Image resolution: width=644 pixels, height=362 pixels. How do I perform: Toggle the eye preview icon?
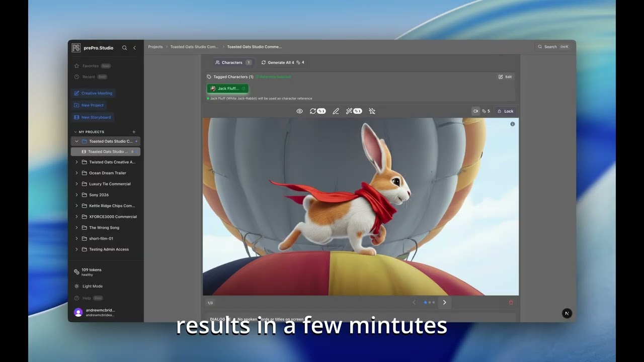[x=299, y=111]
